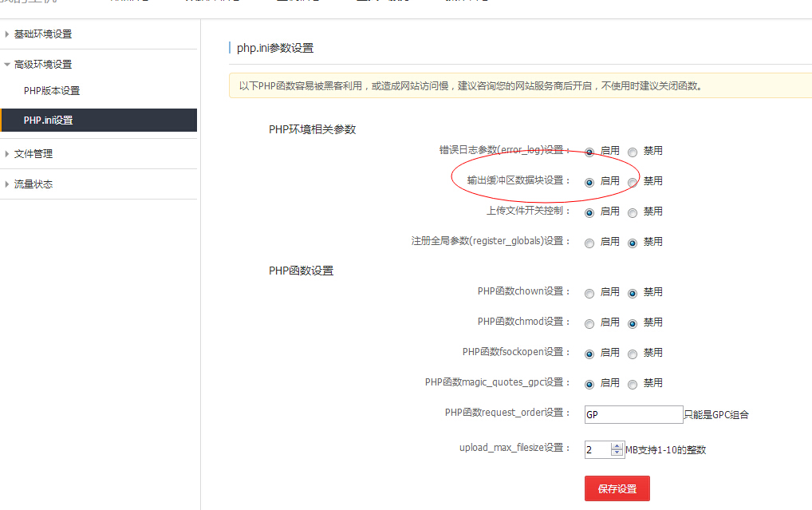Disable PHP函数fsockopen with 禁用 radio
The image size is (812, 510).
(x=633, y=354)
